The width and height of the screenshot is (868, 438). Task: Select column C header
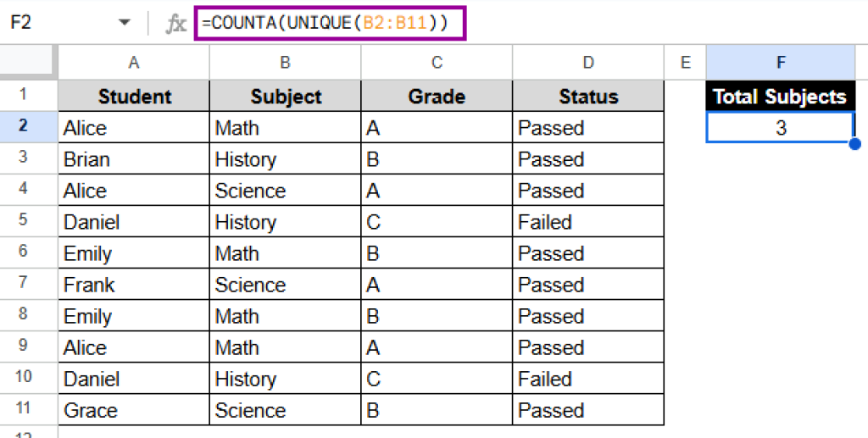coord(437,62)
